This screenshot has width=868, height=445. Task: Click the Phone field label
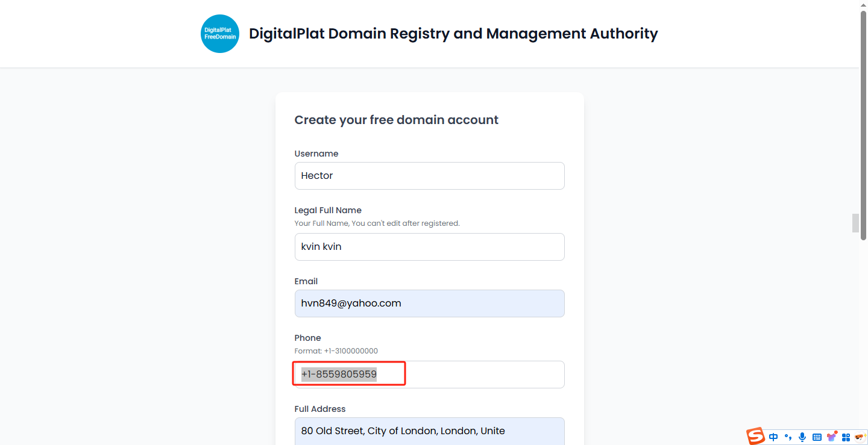(x=307, y=338)
